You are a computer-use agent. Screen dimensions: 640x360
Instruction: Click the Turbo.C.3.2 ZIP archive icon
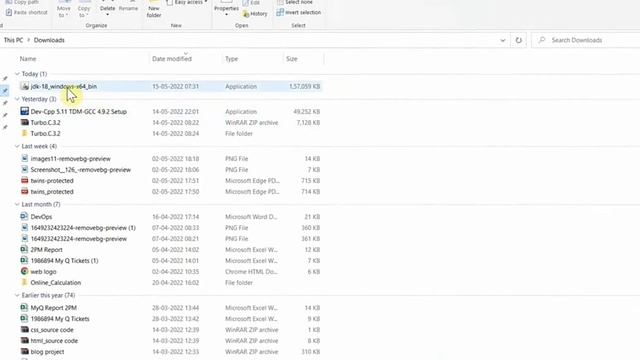[24, 122]
